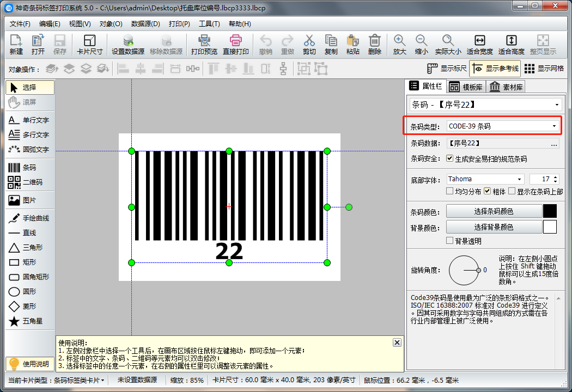This screenshot has width=572, height=392.
Task: Click 设置数据源 data source icon
Action: 128,45
